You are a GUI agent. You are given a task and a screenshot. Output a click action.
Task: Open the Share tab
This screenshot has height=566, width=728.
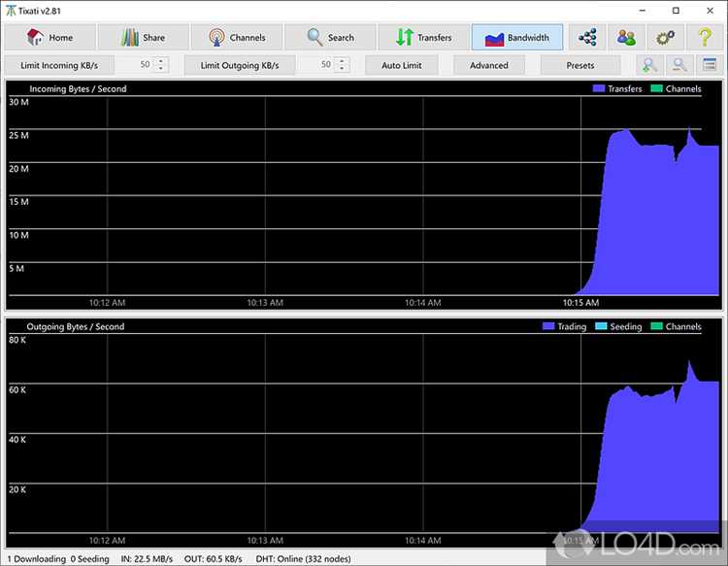[144, 37]
